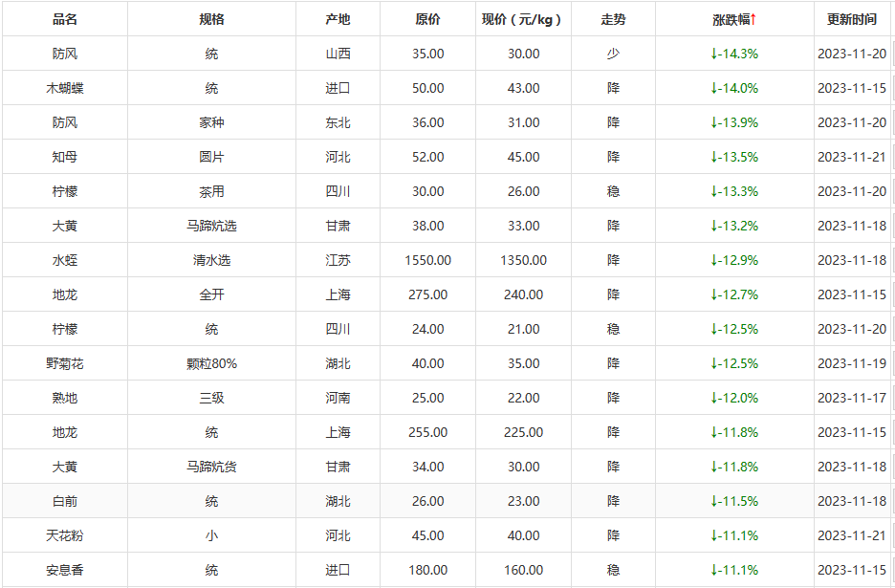Open the 安息香 product name
The image size is (895, 588).
(64, 570)
